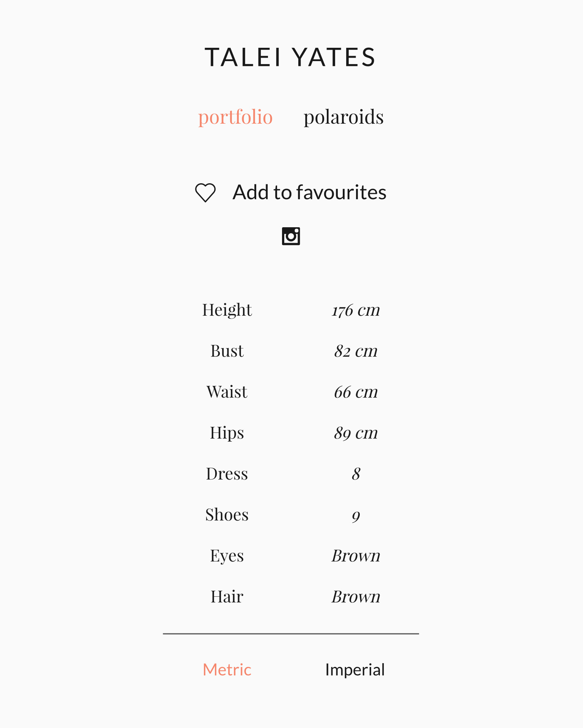Click the heart favourites icon

point(205,192)
